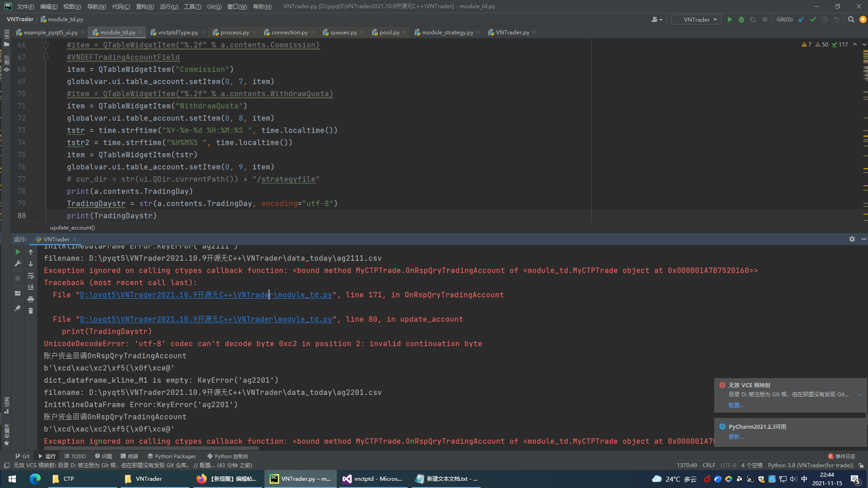The height and width of the screenshot is (488, 868).
Task: Click the warnings count indicator showing 7
Action: pyautogui.click(x=807, y=44)
